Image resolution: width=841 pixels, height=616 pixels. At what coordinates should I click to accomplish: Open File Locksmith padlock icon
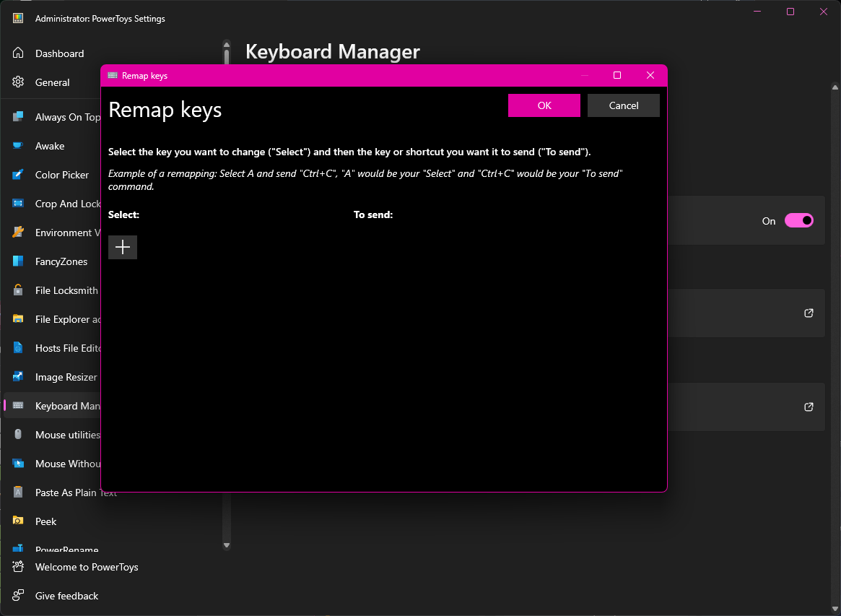click(x=18, y=290)
